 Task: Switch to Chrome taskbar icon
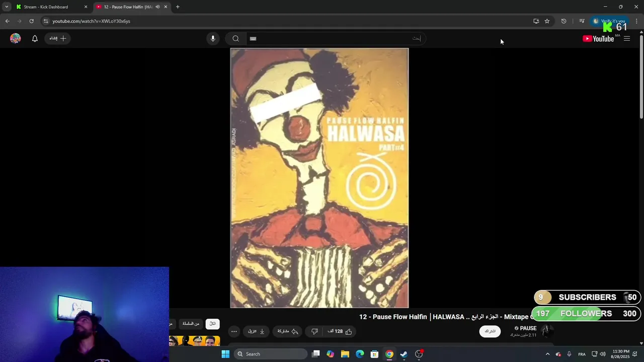click(x=389, y=354)
